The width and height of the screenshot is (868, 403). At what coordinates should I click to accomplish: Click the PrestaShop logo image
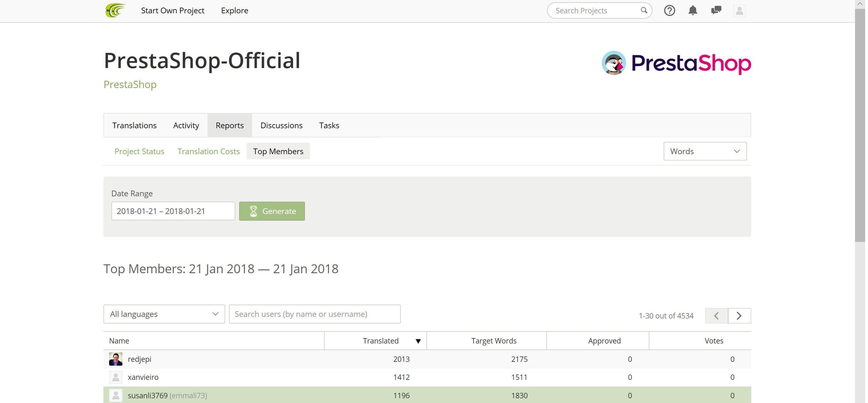676,63
